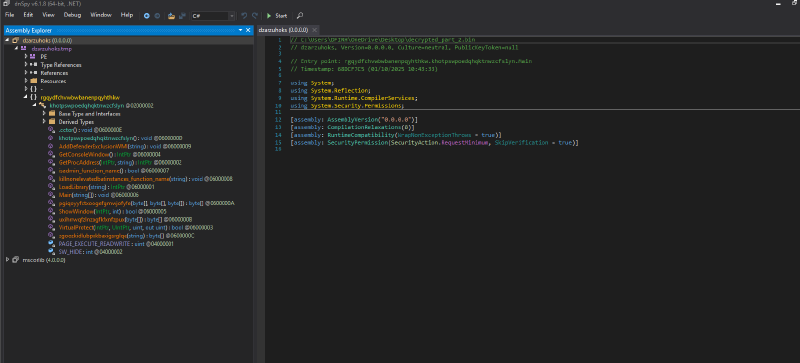Open the Window menu

coord(101,15)
